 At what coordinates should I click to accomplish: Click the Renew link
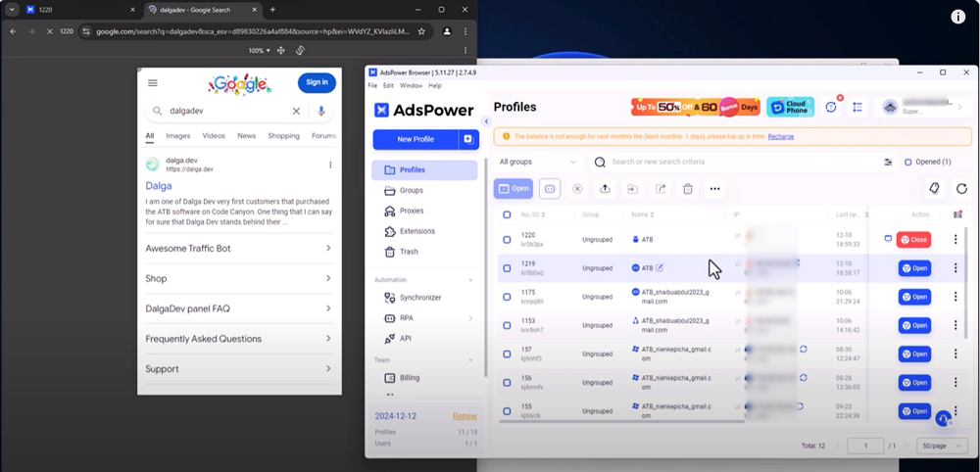click(x=465, y=416)
